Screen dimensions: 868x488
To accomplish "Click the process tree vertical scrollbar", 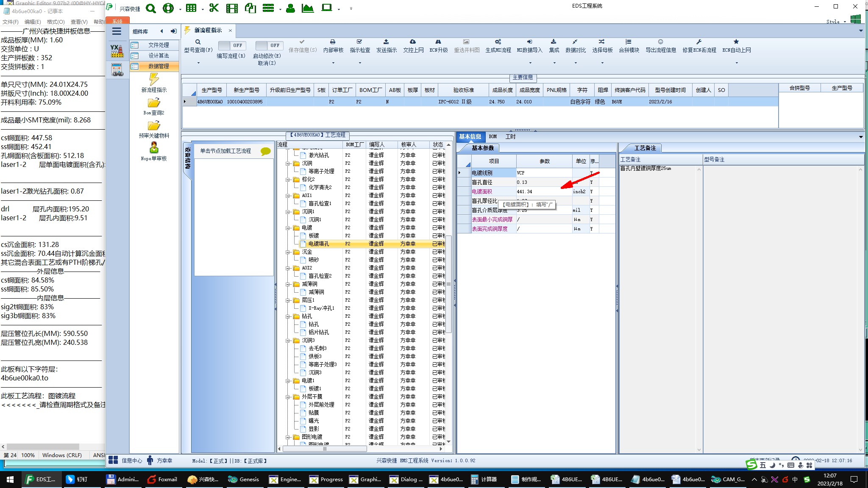I will [449, 284].
